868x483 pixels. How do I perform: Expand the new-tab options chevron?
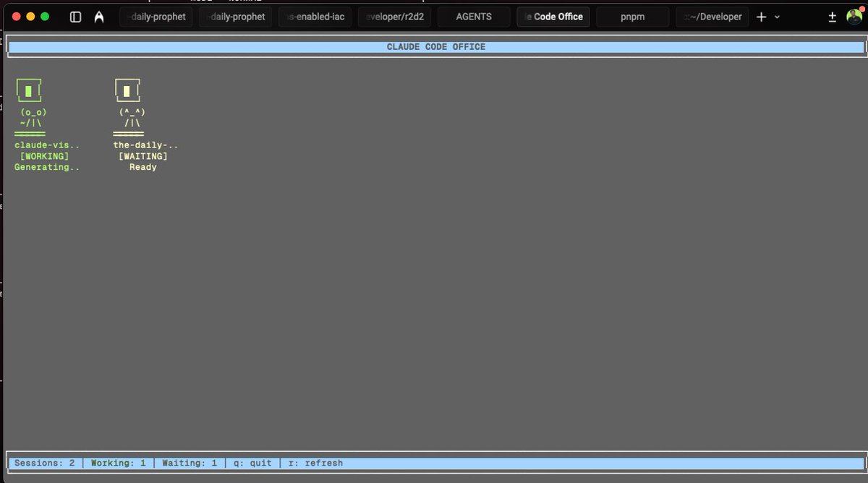click(x=778, y=17)
